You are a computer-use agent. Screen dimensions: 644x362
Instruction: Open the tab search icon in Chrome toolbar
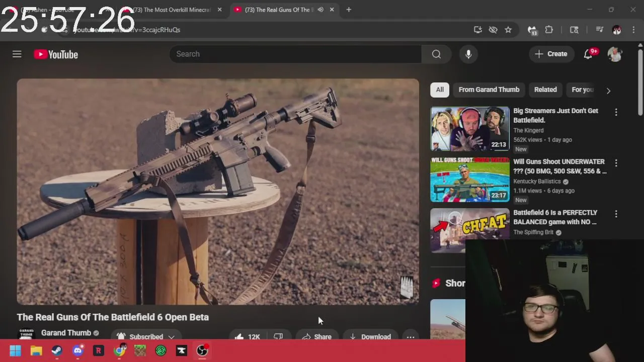pyautogui.click(x=574, y=30)
